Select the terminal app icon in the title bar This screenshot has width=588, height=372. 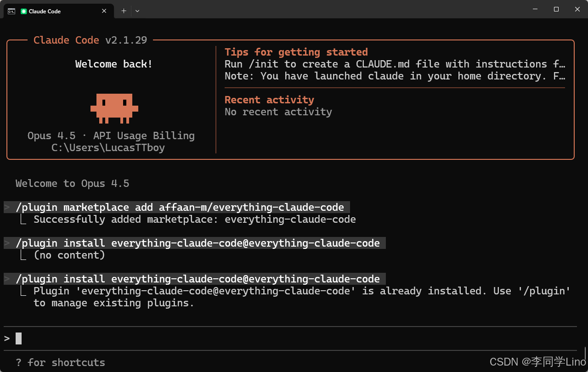click(11, 11)
